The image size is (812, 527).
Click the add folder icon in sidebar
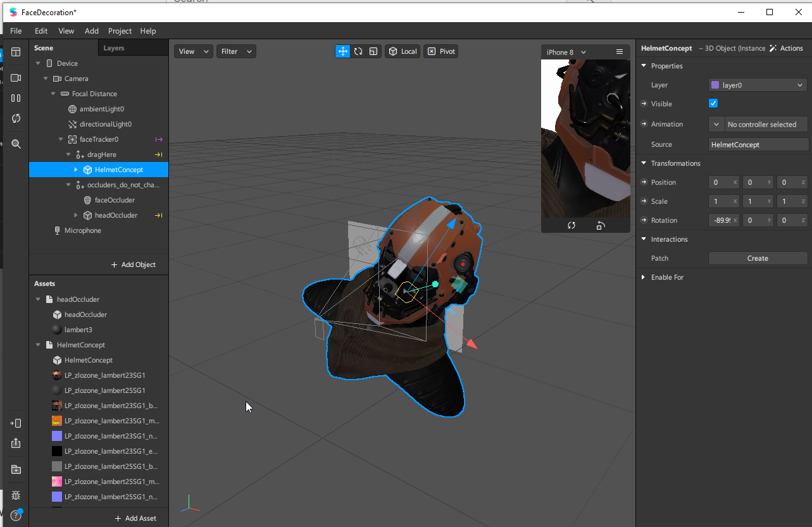(x=16, y=469)
